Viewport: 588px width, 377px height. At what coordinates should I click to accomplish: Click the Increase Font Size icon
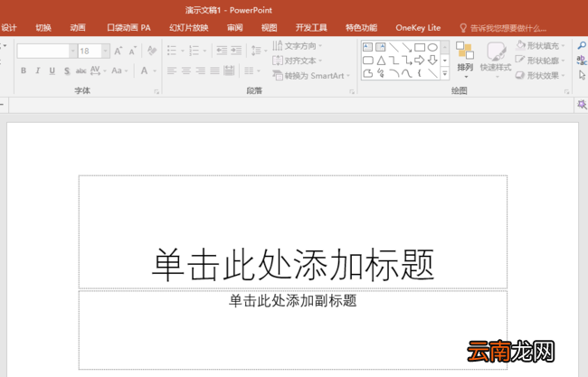pyautogui.click(x=119, y=51)
